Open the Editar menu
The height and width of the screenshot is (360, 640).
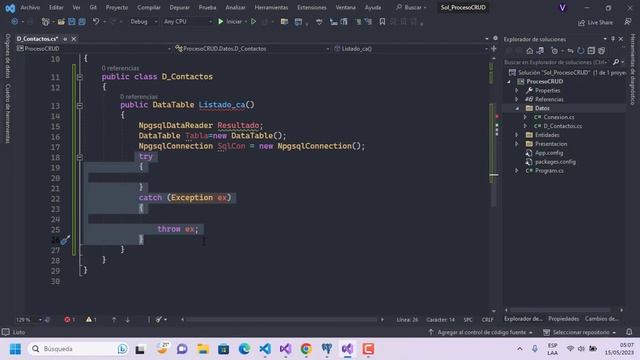coord(56,8)
